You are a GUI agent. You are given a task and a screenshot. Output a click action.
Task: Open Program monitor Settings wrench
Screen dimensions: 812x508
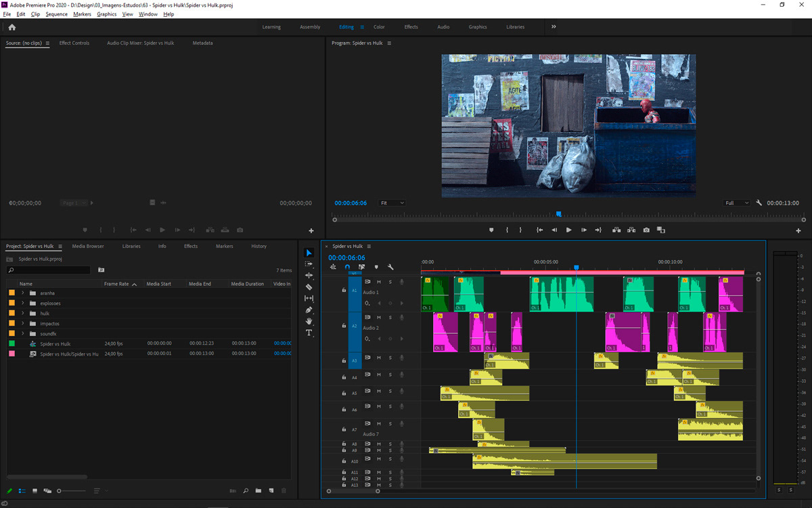(x=759, y=203)
